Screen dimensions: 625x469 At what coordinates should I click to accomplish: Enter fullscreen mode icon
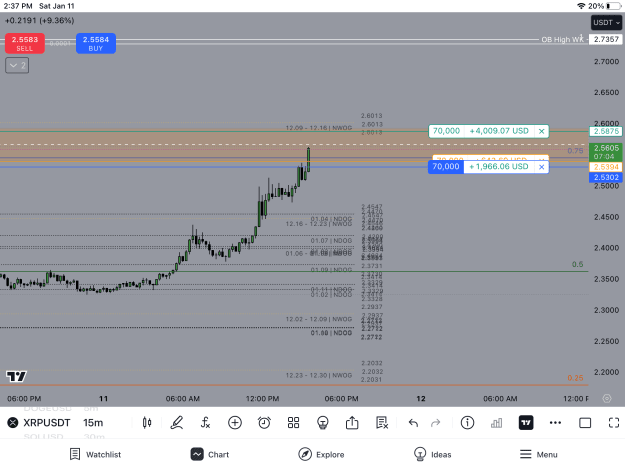tap(614, 423)
